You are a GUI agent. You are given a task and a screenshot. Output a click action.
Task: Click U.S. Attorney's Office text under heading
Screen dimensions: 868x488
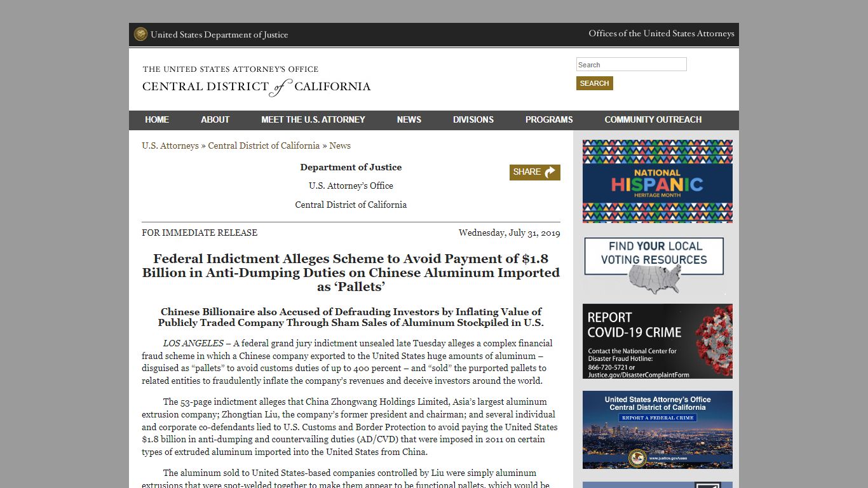[x=351, y=186]
